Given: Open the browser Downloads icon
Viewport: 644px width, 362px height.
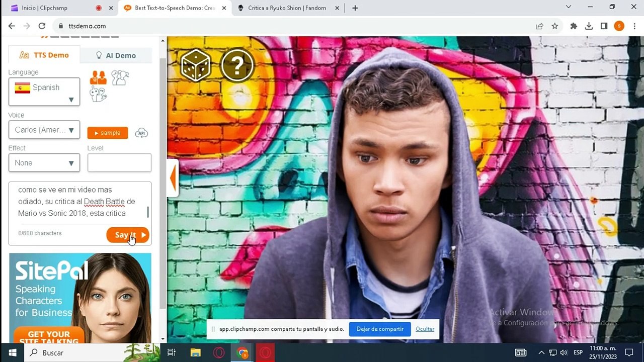Looking at the screenshot, I should [589, 26].
